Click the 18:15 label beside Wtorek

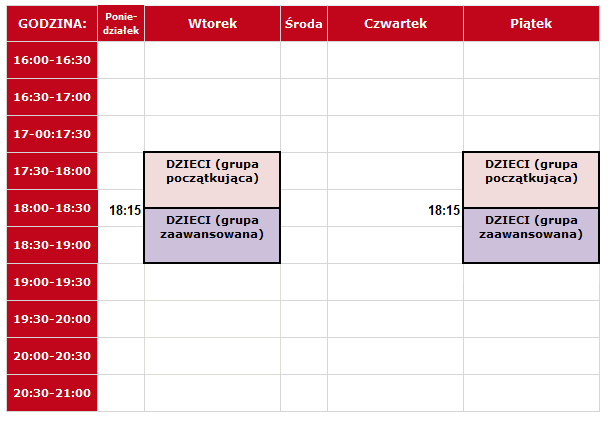click(x=125, y=210)
